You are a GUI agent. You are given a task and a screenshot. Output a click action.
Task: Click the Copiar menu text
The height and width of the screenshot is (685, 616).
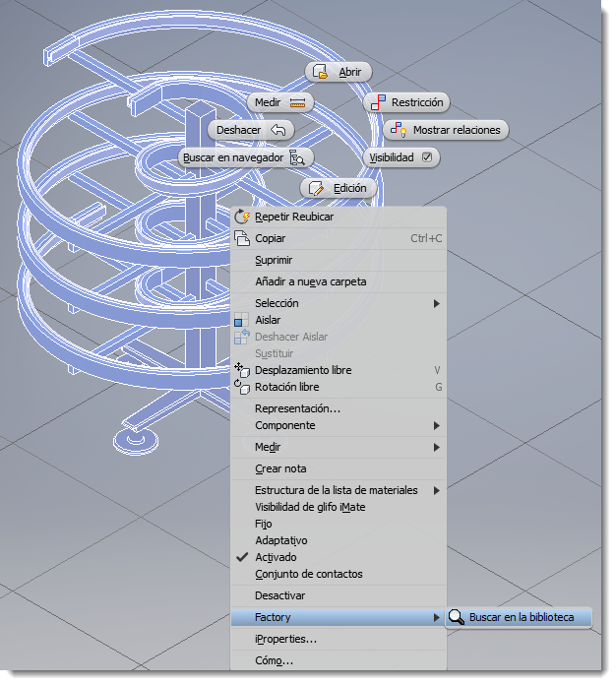270,238
